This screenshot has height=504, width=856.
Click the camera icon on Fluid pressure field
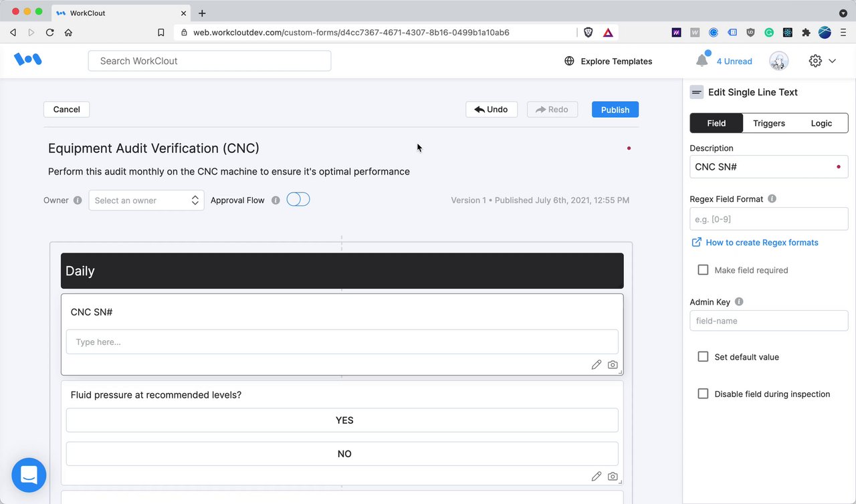click(x=613, y=476)
